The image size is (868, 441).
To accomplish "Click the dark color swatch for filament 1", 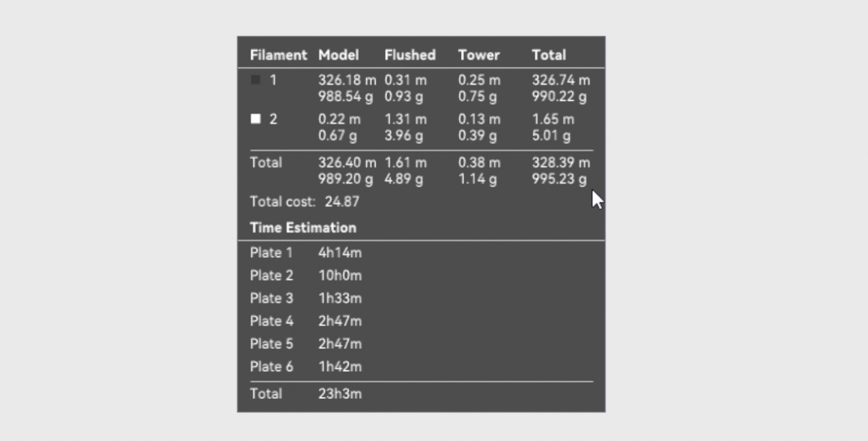I will [256, 80].
